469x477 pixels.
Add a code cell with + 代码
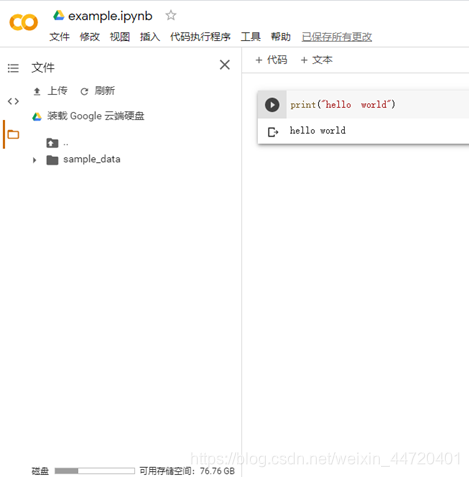[271, 60]
